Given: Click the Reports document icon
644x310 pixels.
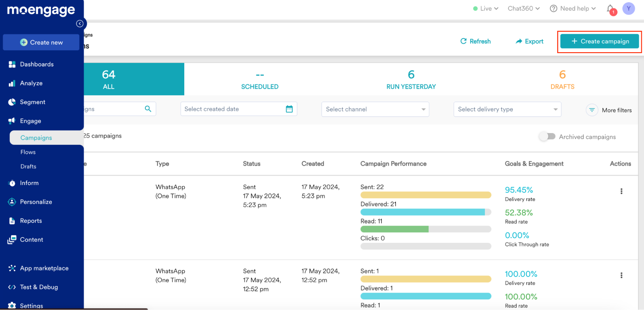Looking at the screenshot, I should coord(12,221).
